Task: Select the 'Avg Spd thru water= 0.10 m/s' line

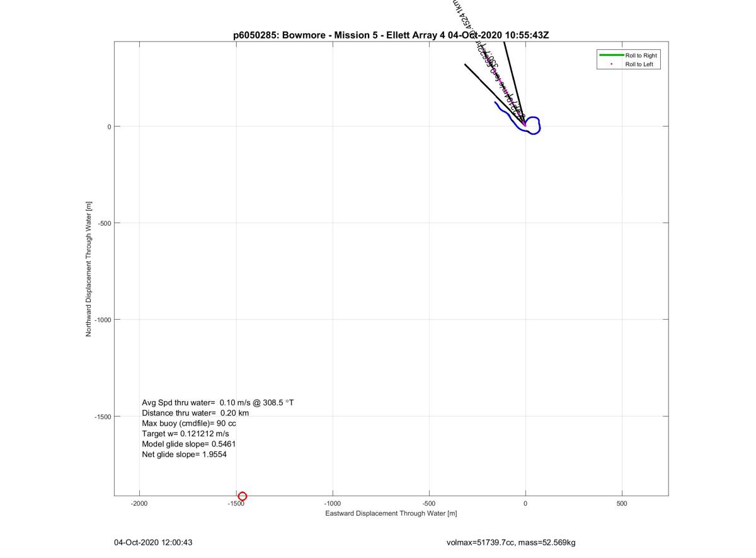Action: (217, 402)
